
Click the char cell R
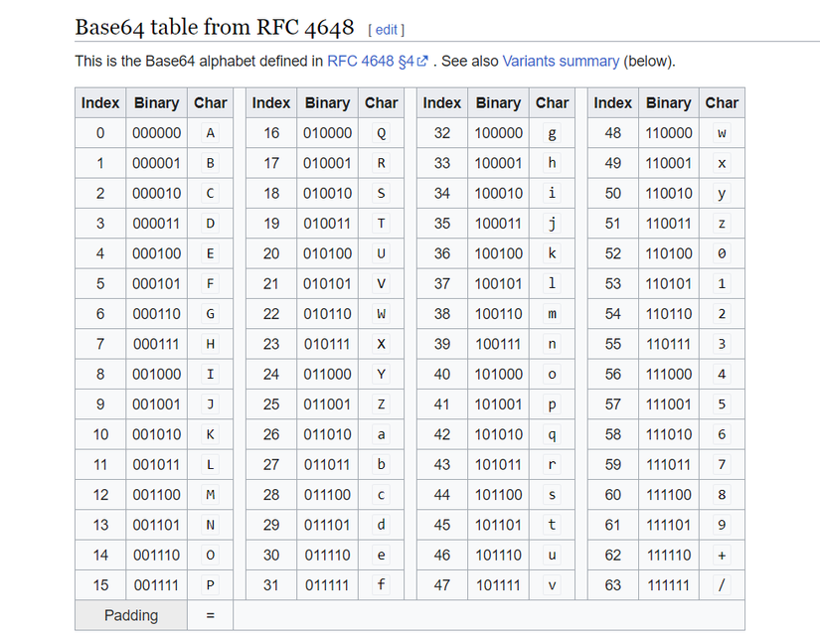pos(382,163)
